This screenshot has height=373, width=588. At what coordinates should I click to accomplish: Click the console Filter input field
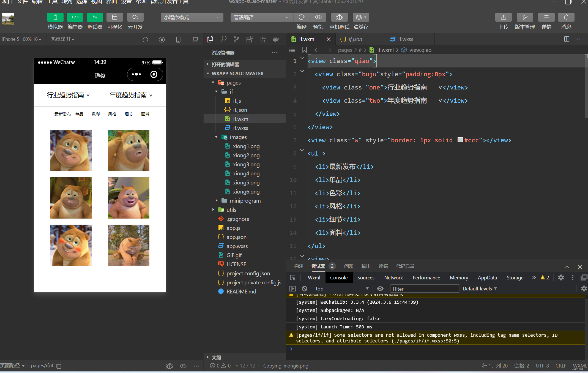click(425, 288)
